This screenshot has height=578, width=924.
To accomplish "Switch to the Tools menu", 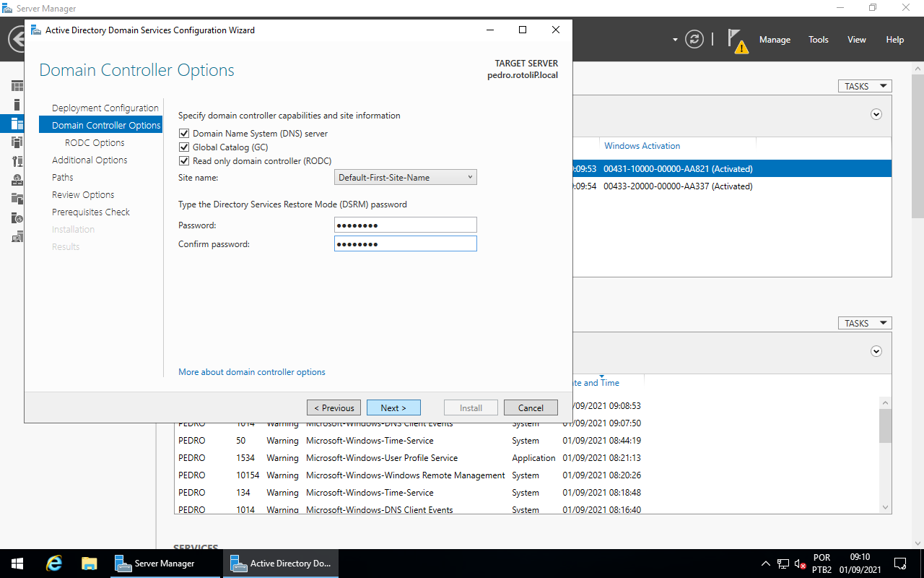I will click(x=818, y=40).
